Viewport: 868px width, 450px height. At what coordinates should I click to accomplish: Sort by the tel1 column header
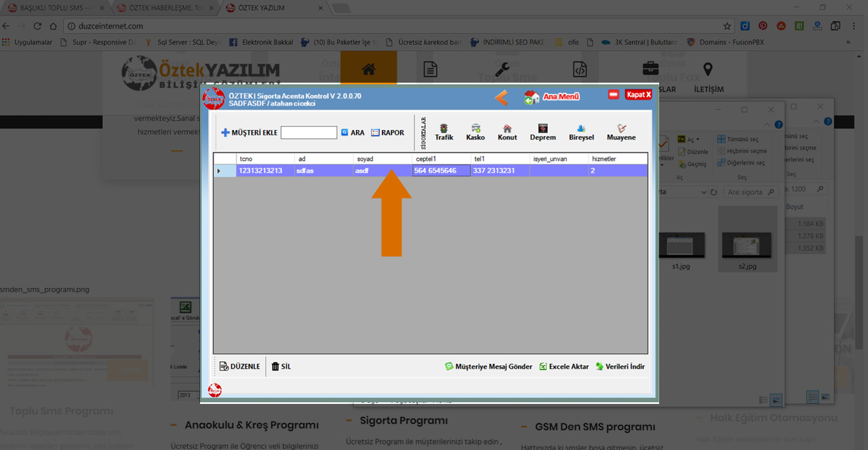[500, 159]
